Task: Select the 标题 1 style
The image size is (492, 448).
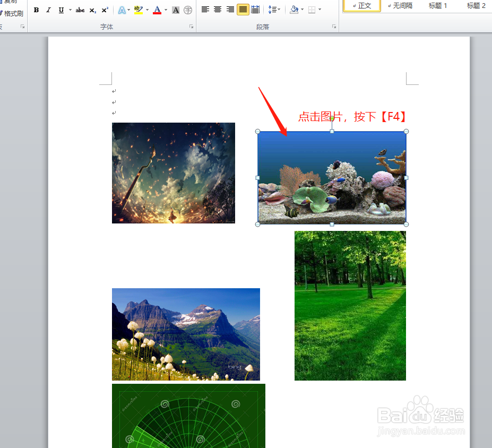Action: coord(438,5)
